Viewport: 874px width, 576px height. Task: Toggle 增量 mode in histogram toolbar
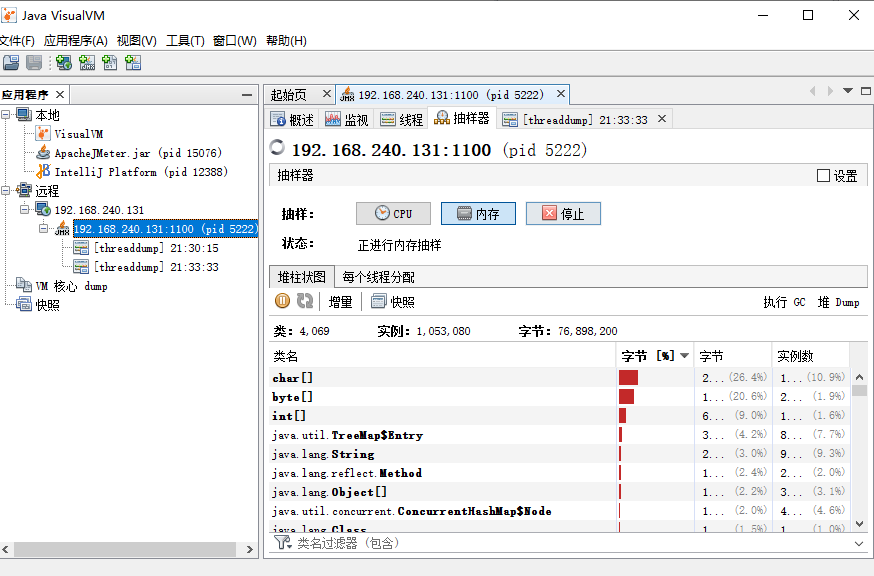click(340, 300)
